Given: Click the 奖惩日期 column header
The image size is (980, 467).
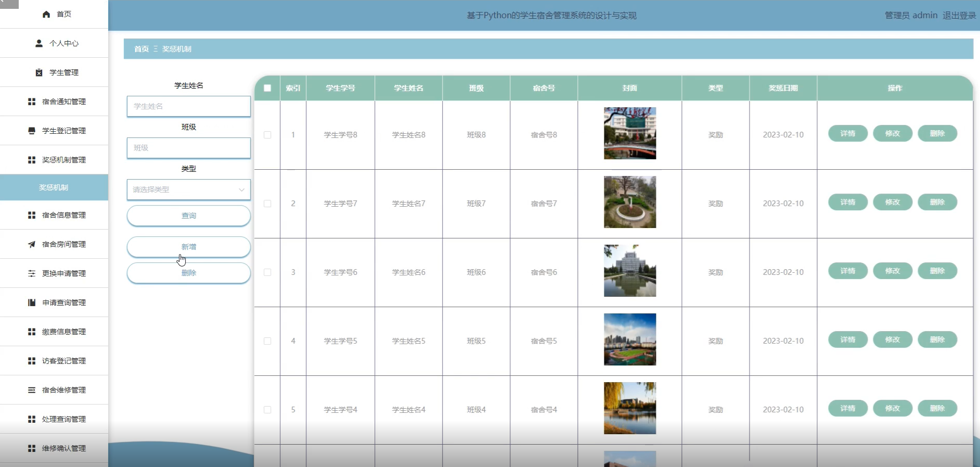Looking at the screenshot, I should tap(783, 88).
